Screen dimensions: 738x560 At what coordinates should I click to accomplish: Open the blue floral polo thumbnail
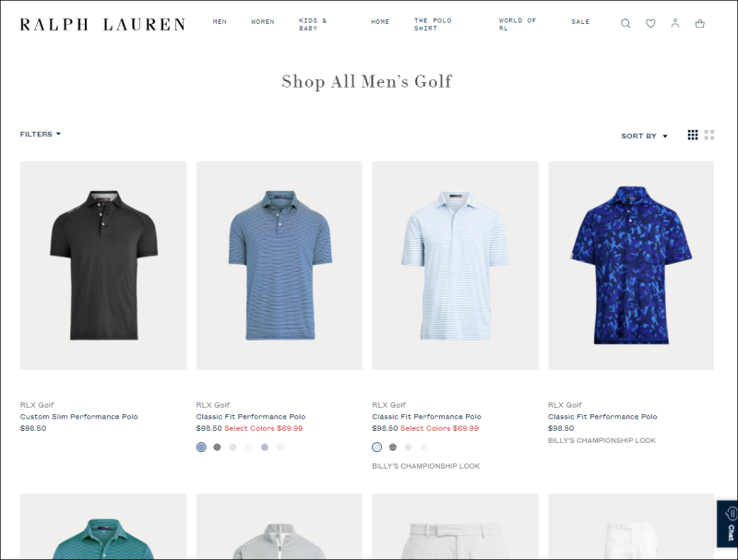(631, 266)
